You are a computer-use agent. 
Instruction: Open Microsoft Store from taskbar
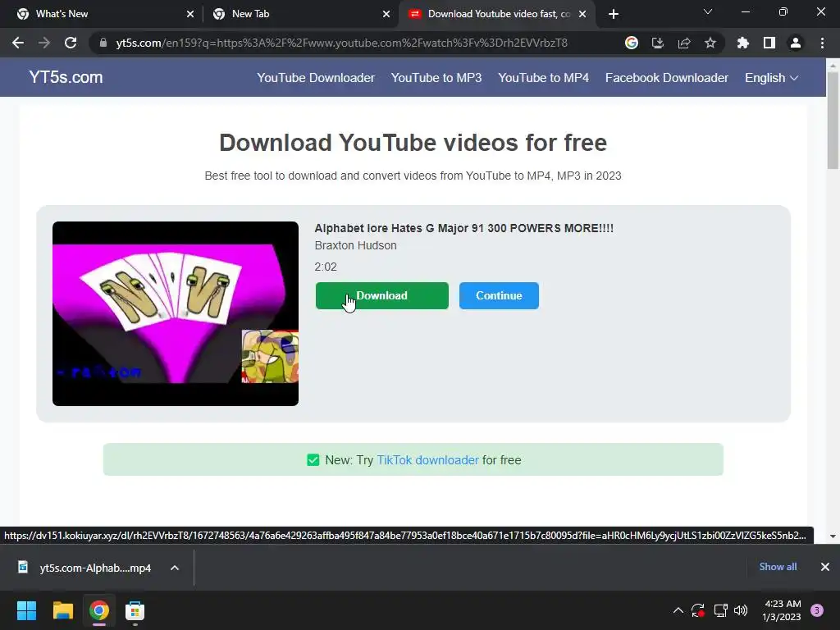135,610
